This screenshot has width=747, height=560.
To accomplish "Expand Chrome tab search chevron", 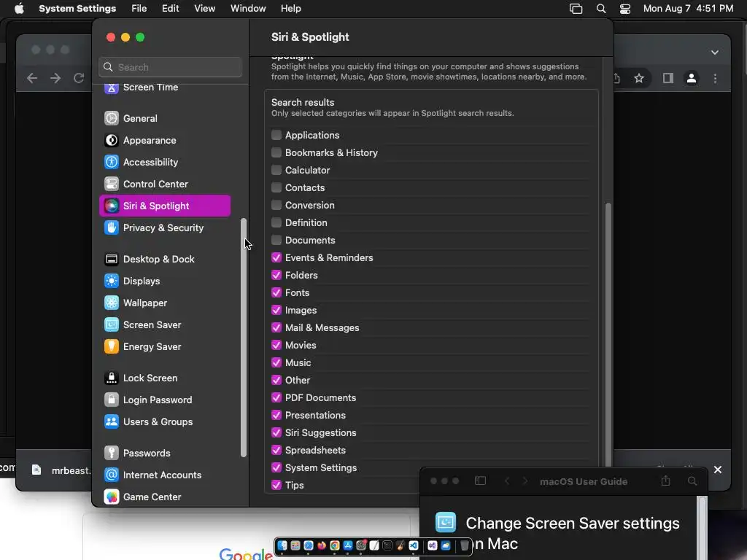I will point(715,52).
